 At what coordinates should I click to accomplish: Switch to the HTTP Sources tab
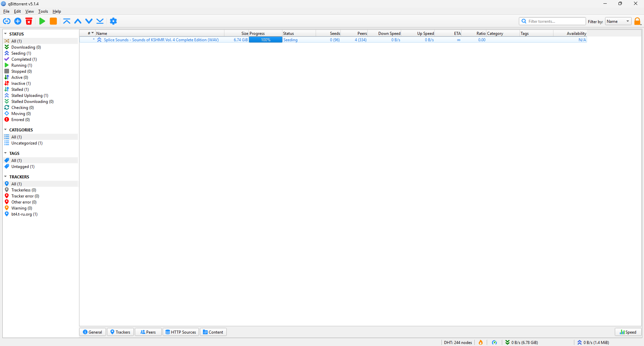[x=181, y=332]
